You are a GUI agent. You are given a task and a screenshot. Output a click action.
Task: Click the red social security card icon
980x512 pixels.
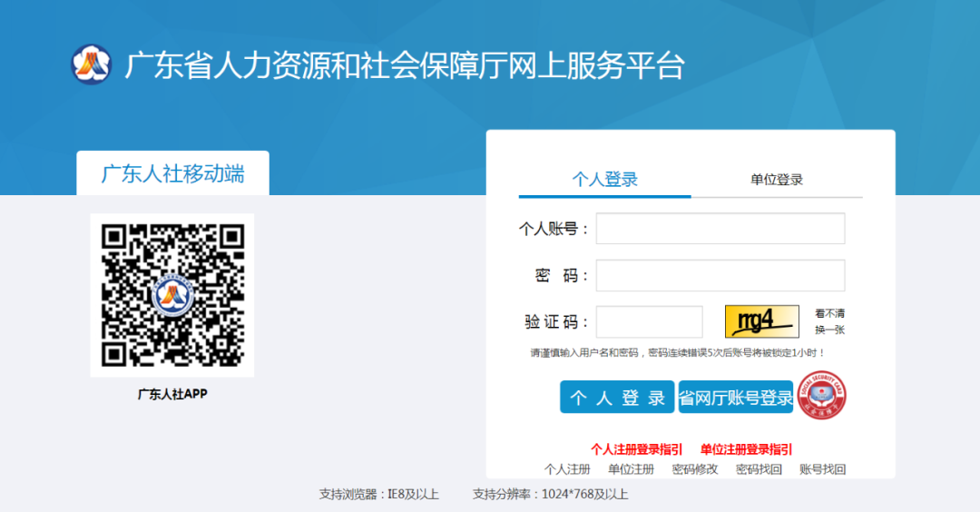coord(822,397)
